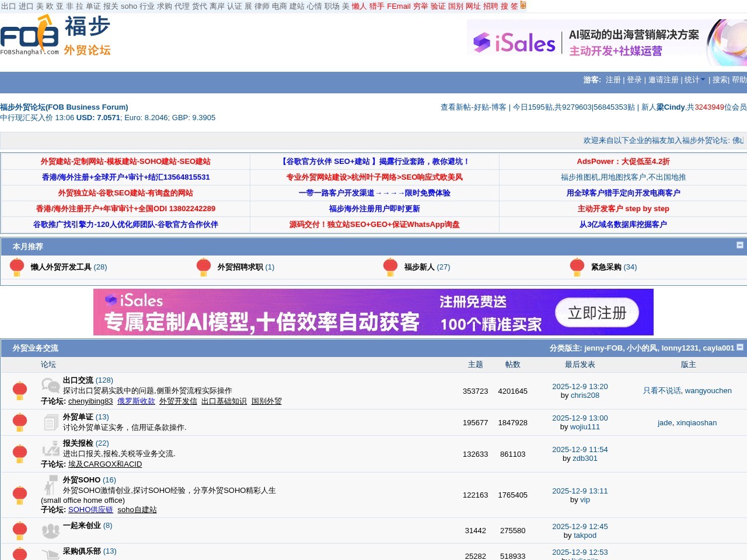
Task: Collapse the 外贸业务交流 section
Action: (x=739, y=346)
